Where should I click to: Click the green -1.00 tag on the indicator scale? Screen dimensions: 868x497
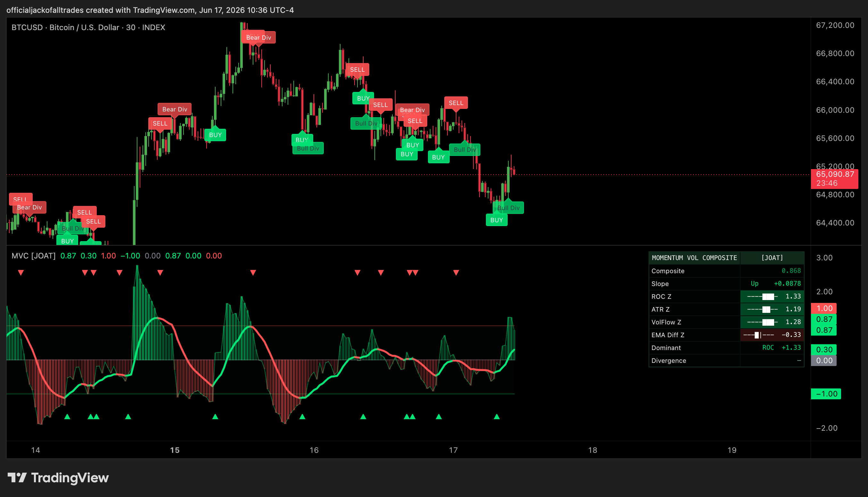[826, 394]
